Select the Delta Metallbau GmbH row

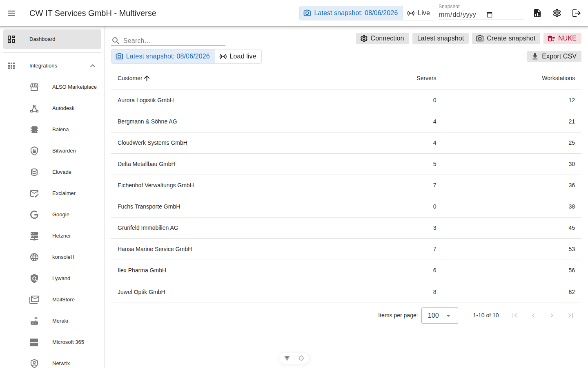pos(346,164)
